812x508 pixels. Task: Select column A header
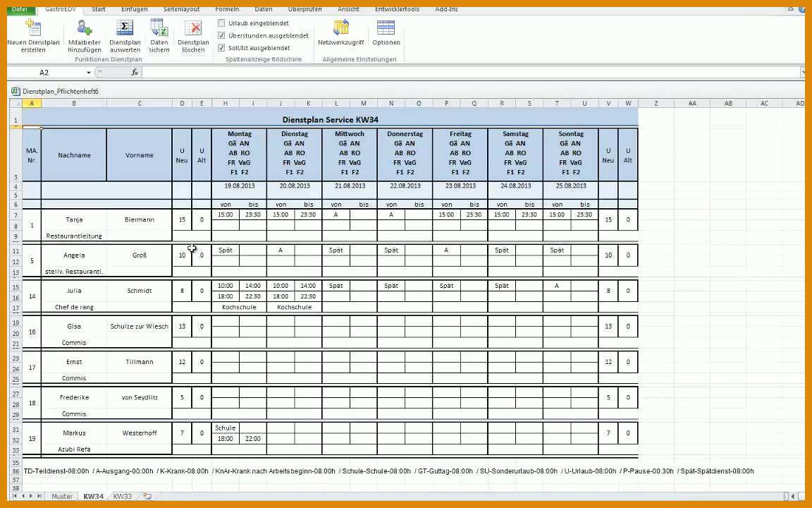[x=32, y=103]
